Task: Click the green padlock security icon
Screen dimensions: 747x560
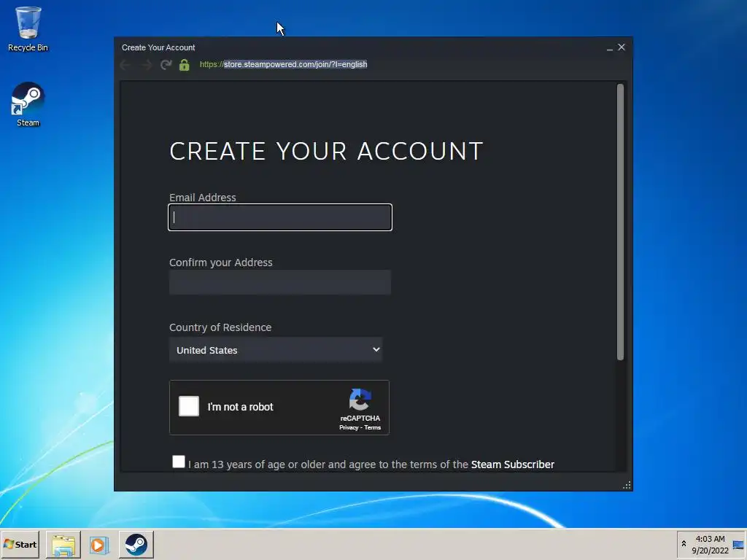Action: 185,65
